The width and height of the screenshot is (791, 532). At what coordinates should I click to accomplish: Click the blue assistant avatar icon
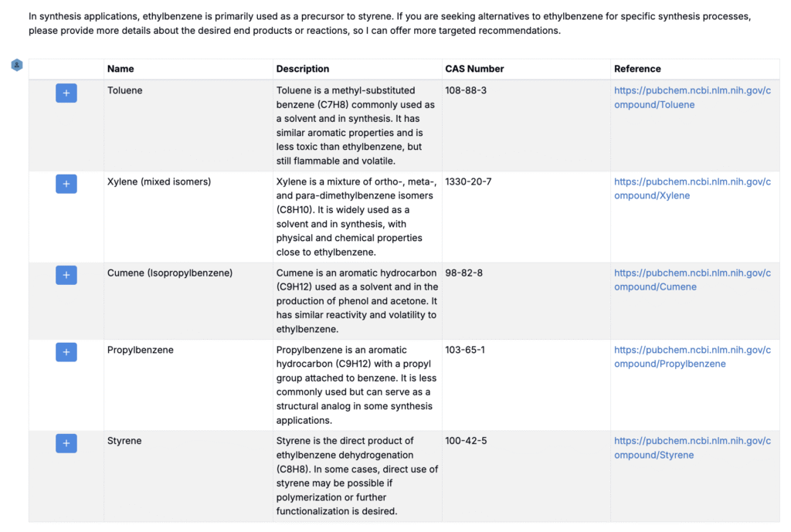click(16, 66)
